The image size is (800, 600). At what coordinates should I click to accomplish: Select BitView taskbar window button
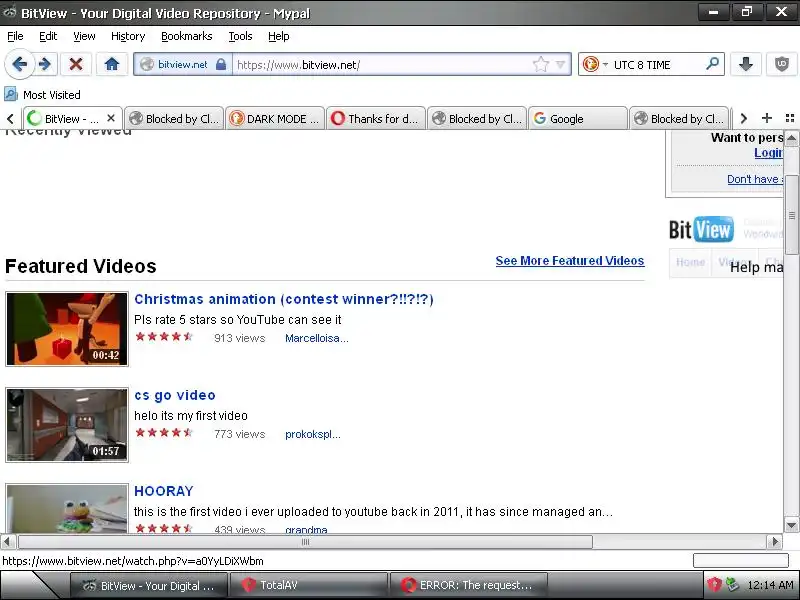[149, 585]
